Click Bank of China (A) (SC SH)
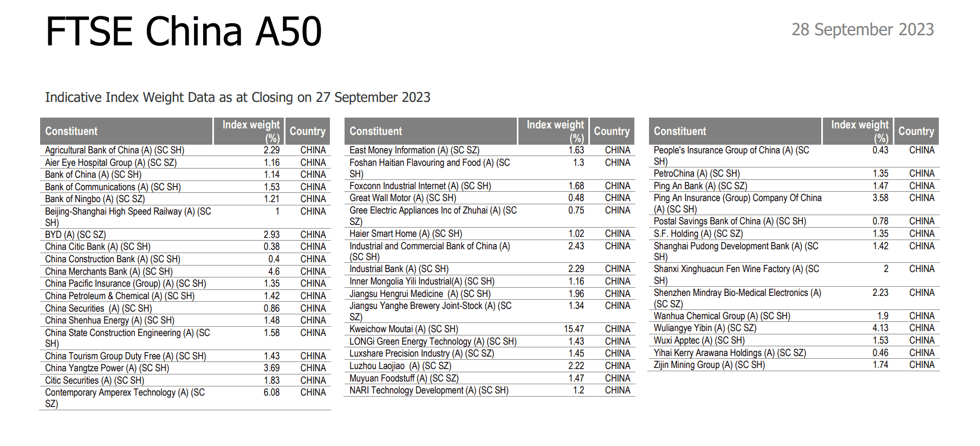980x446 pixels. [x=93, y=174]
